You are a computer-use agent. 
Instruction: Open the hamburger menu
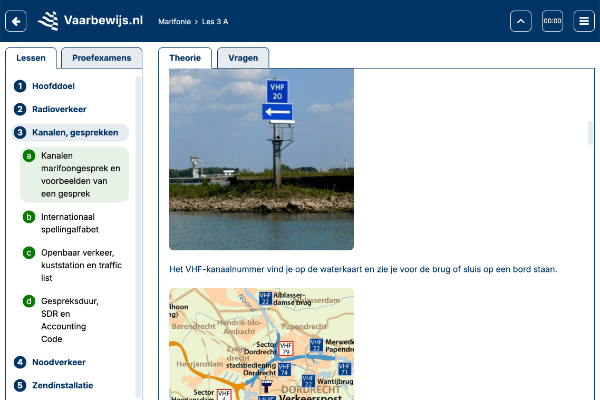tap(583, 20)
